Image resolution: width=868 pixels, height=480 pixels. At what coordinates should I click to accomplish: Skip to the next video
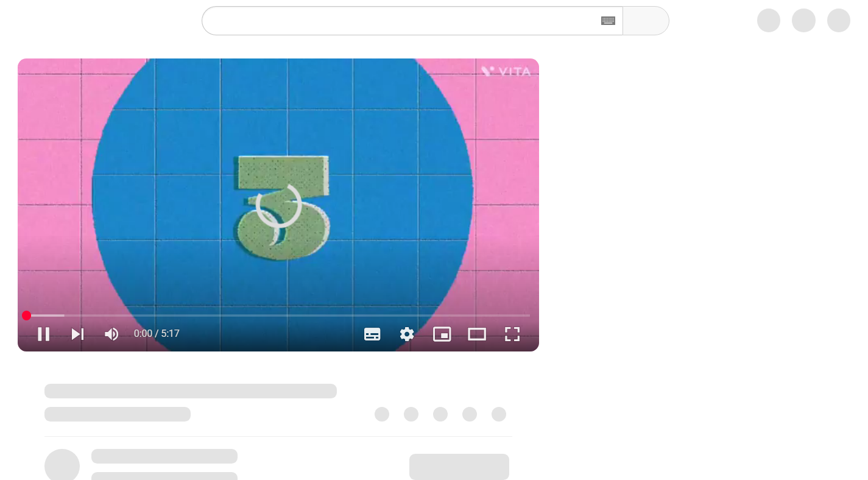pyautogui.click(x=77, y=334)
